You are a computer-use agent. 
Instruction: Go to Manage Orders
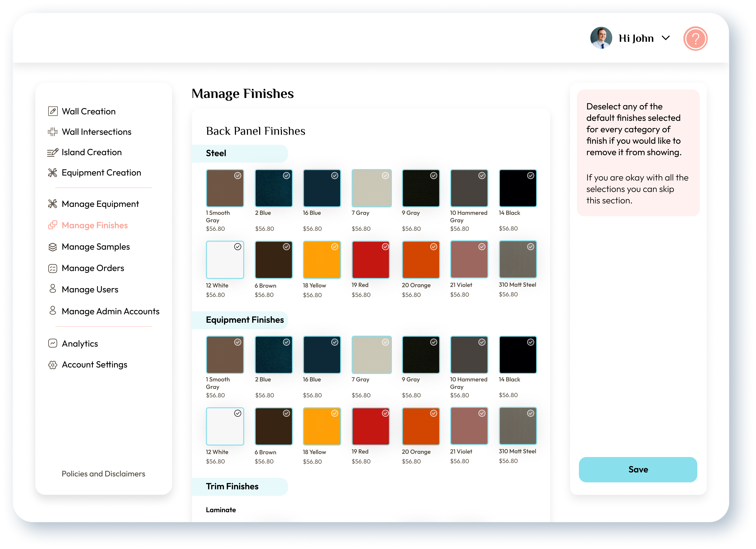93,268
